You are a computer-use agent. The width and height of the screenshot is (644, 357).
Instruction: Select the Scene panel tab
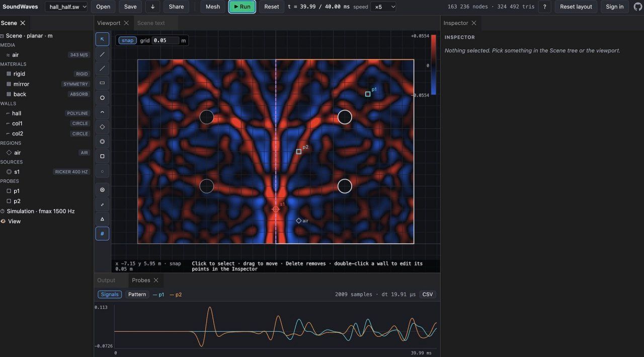click(9, 23)
